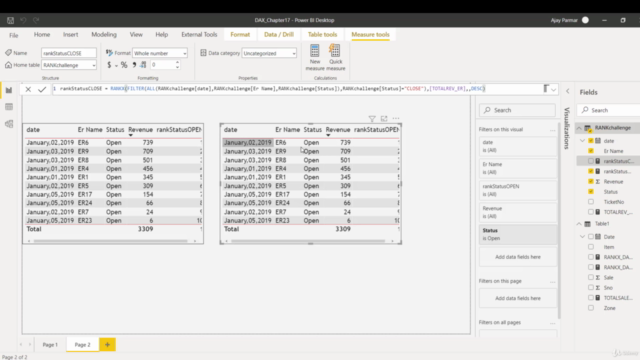Collapse the Table1 table in Fields
The width and height of the screenshot is (640, 360).
[579, 224]
